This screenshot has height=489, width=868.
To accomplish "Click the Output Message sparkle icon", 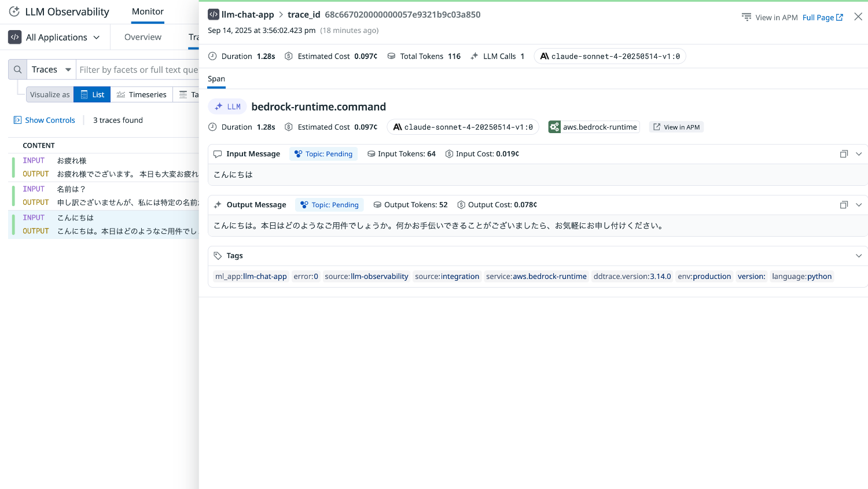I will (x=218, y=205).
